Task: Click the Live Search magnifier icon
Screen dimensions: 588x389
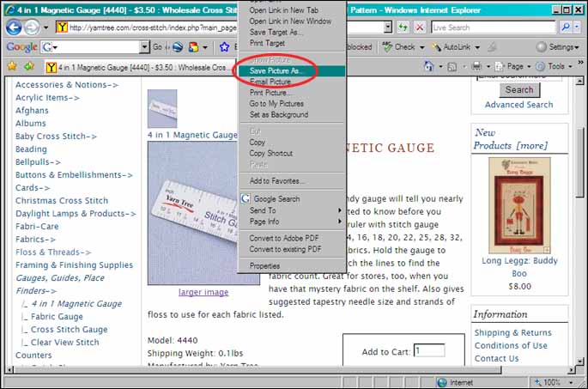Action: [566, 27]
